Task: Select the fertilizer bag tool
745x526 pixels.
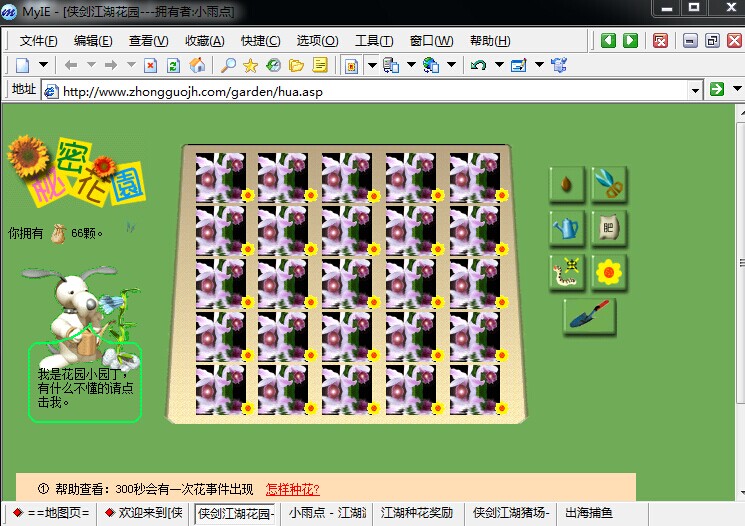Action: coord(610,228)
